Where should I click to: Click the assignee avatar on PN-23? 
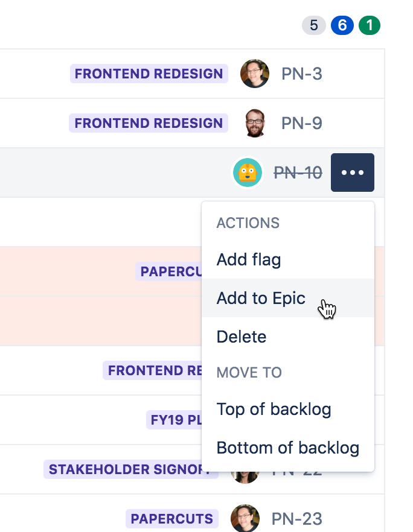click(x=245, y=518)
